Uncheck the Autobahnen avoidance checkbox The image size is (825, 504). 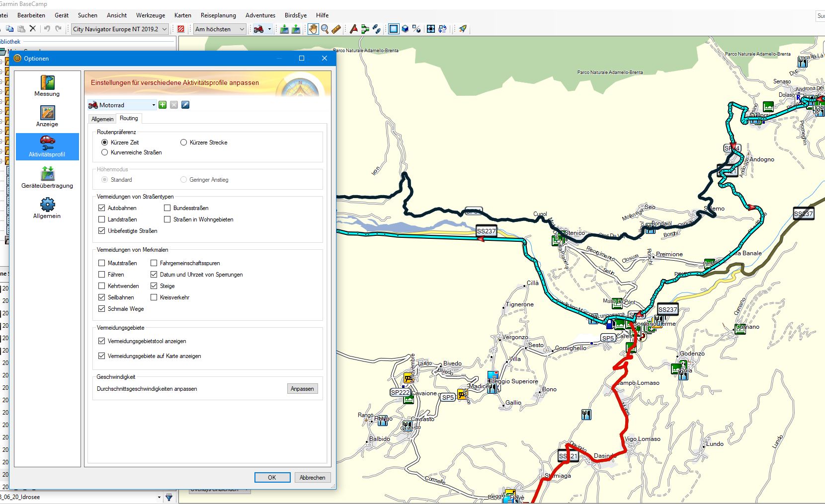tap(102, 208)
